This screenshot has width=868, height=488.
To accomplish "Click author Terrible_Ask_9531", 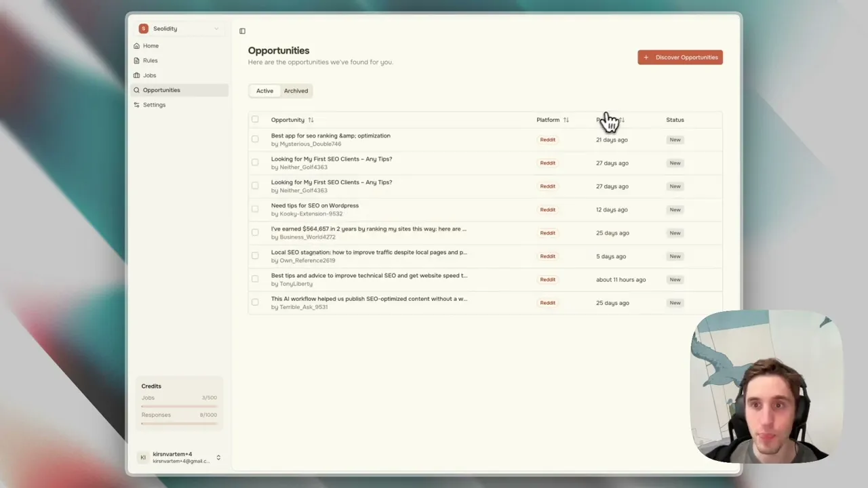I will (x=304, y=307).
